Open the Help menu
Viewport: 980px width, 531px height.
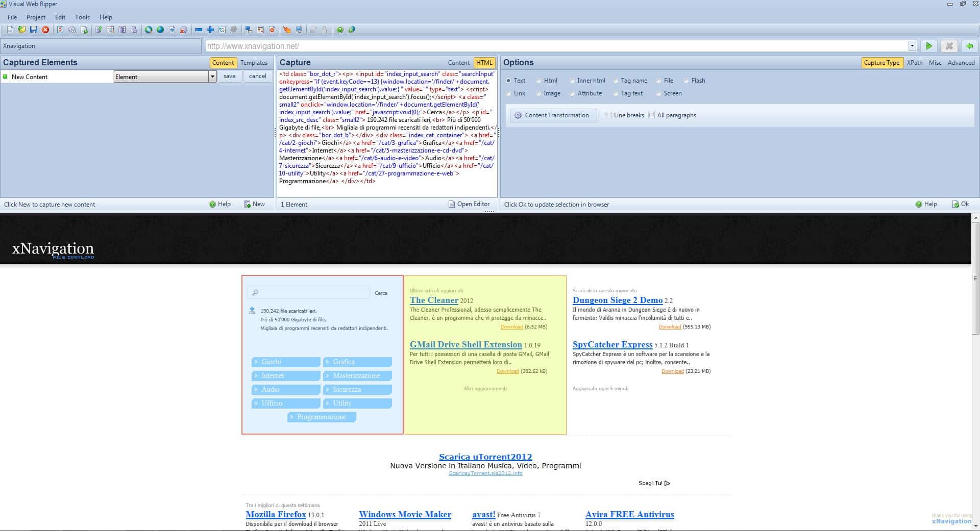pyautogui.click(x=106, y=17)
